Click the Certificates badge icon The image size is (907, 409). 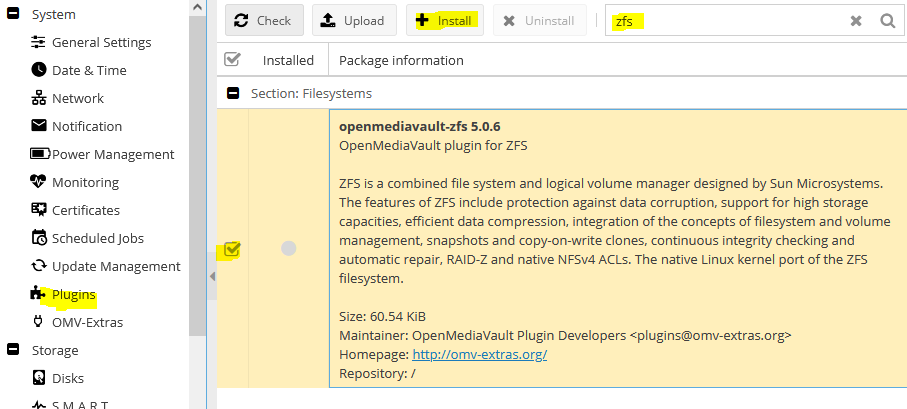click(39, 209)
